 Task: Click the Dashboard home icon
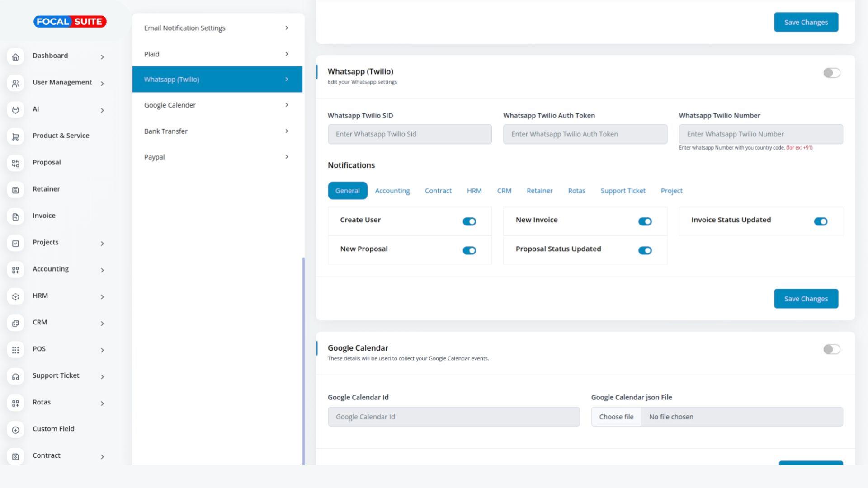coord(15,57)
